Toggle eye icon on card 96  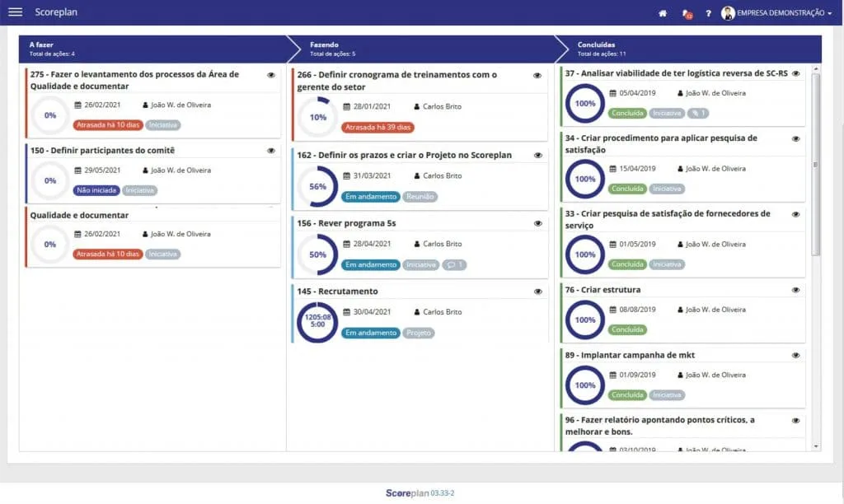coord(795,421)
